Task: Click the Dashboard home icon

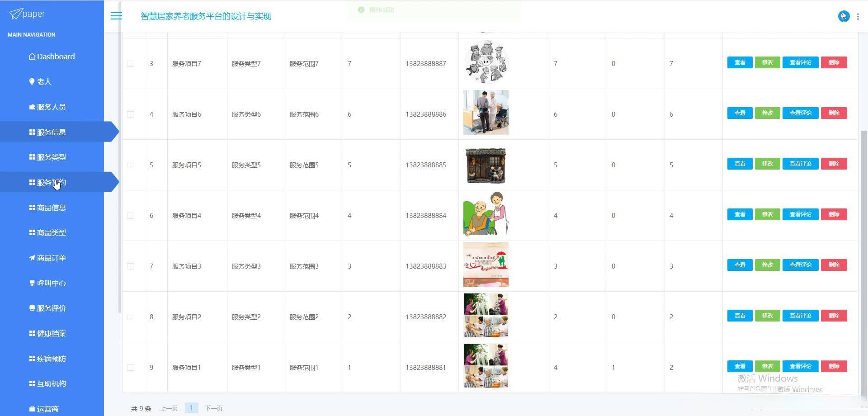Action: point(32,57)
